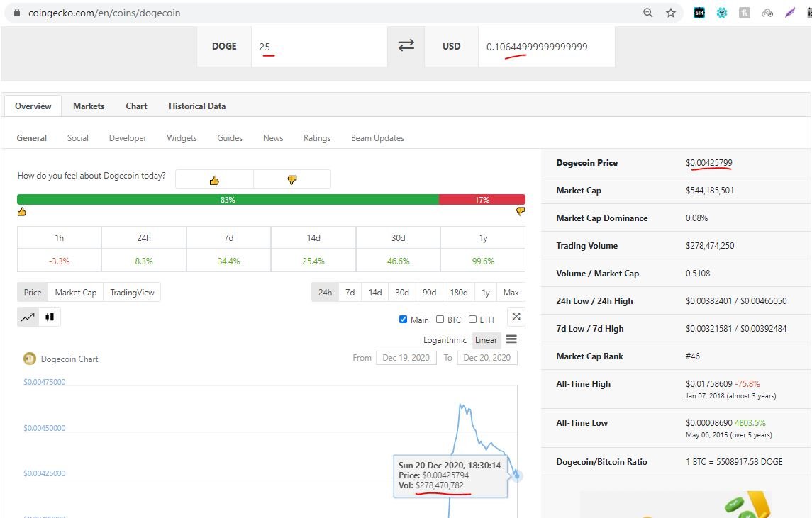Uncheck the Main checkbox
Viewport: 812px width, 518px height.
(404, 320)
